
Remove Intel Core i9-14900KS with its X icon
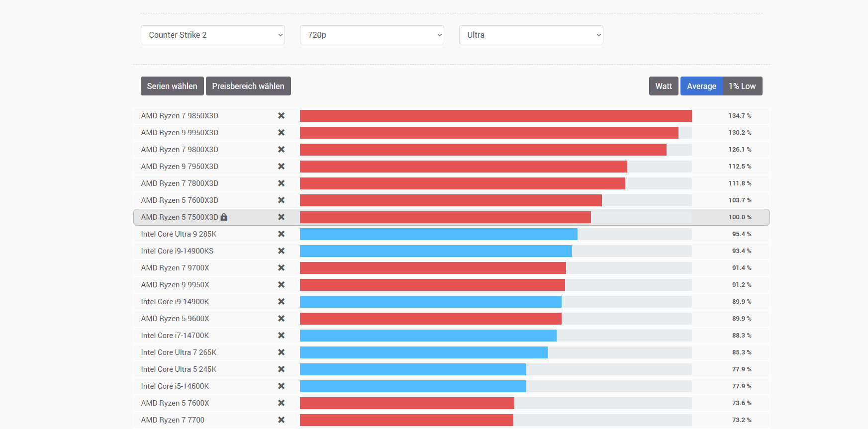[281, 251]
